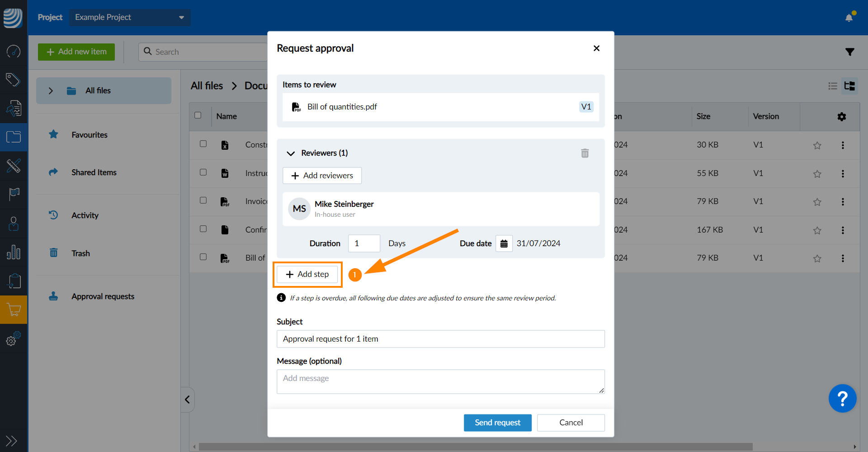
Task: Open the blue help question mark button
Action: [x=842, y=399]
